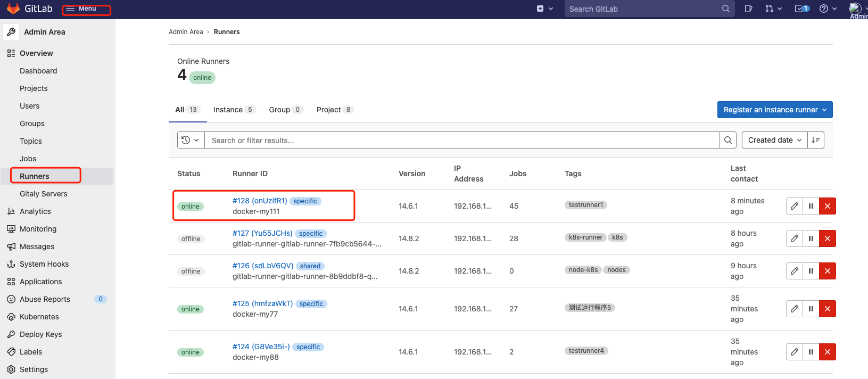Click the Settings gear icon

(x=11, y=369)
